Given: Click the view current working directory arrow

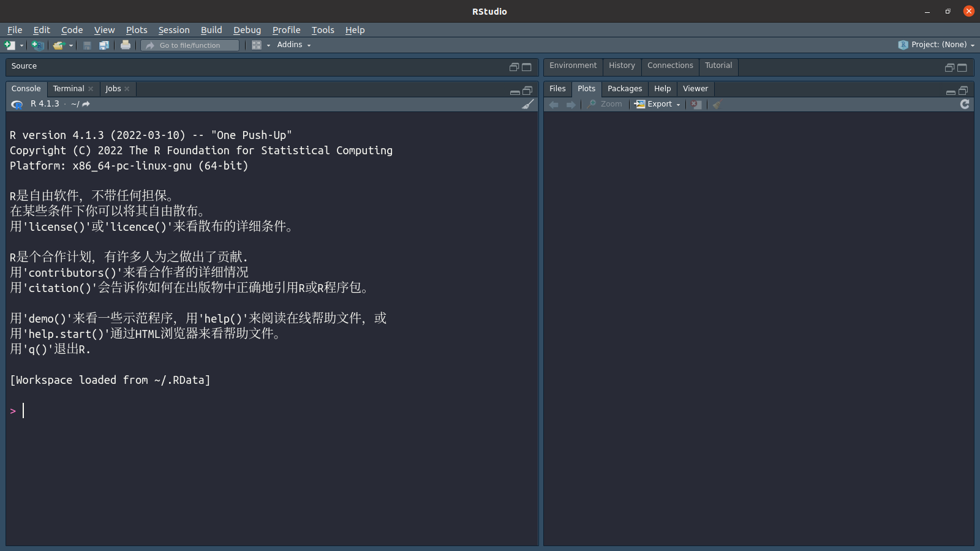Looking at the screenshot, I should click(86, 104).
